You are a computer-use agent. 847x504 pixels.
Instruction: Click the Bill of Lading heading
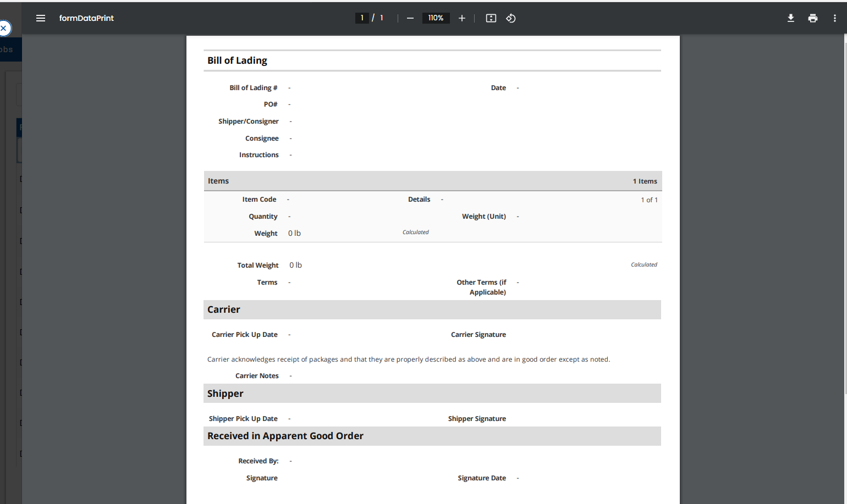click(x=237, y=60)
